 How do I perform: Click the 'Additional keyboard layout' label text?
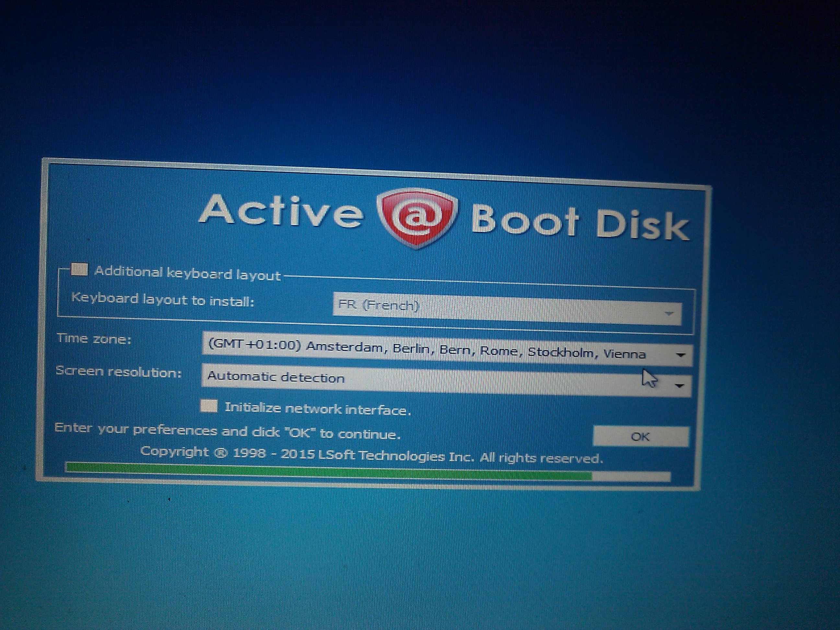(x=187, y=273)
